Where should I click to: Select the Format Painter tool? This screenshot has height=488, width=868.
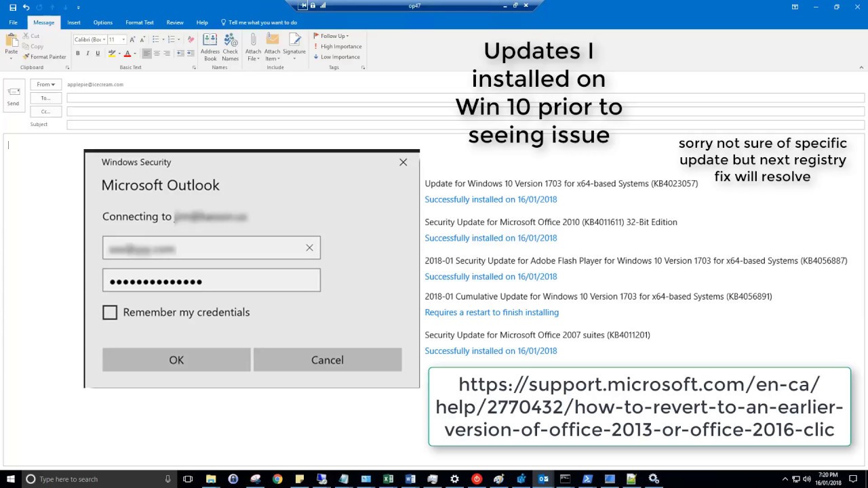tap(44, 57)
